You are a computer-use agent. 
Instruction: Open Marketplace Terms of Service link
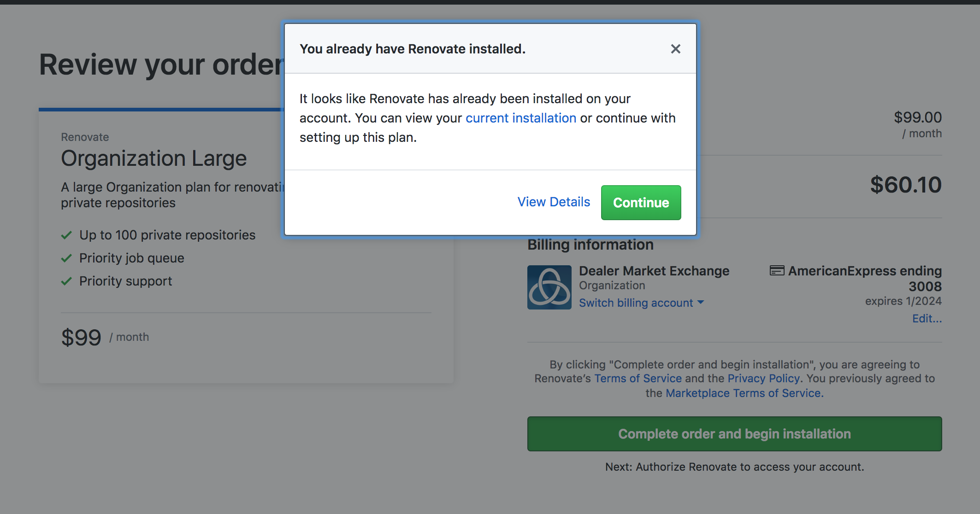click(743, 393)
